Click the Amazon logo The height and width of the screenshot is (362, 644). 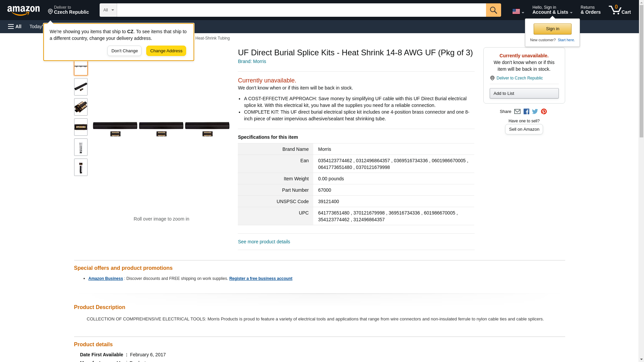(x=23, y=10)
